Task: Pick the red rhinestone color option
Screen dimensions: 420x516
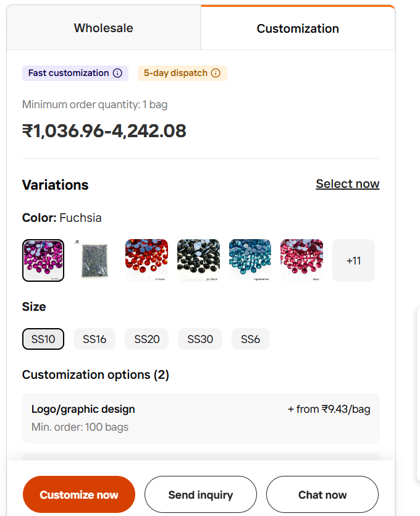Action: point(146,260)
